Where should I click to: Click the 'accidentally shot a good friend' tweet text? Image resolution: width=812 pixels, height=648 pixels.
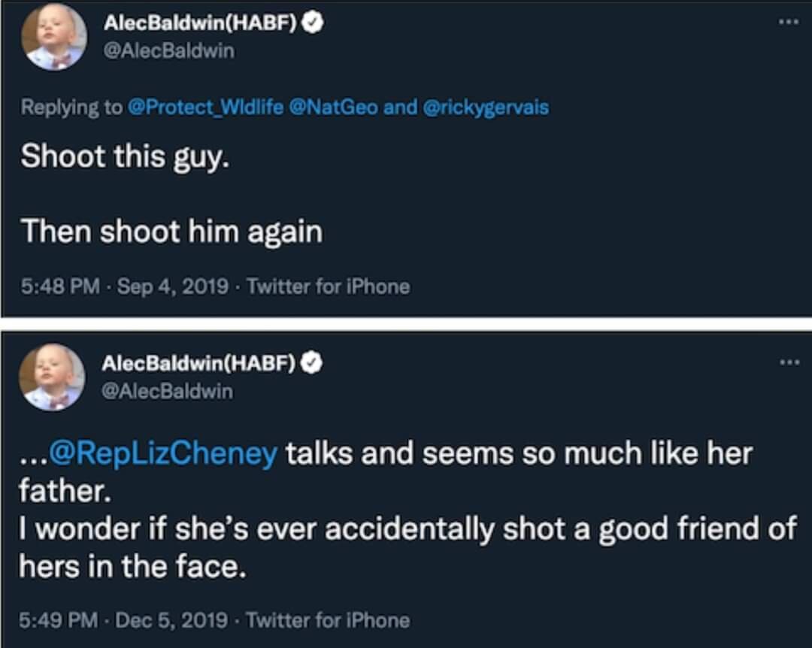coord(406,529)
